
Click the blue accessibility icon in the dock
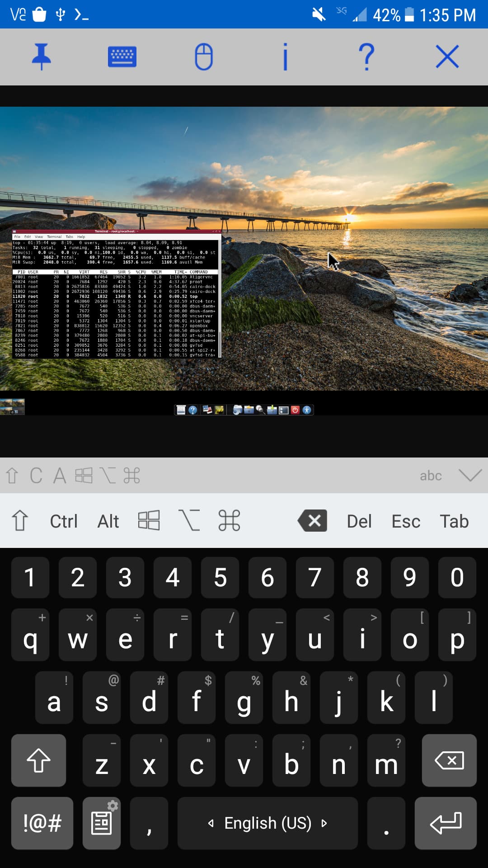307,410
